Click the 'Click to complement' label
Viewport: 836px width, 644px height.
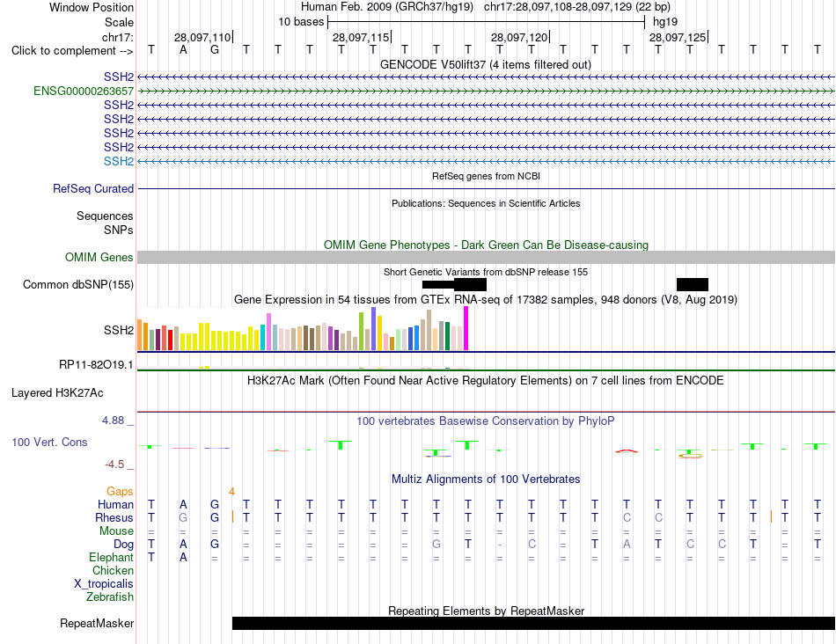(x=72, y=51)
